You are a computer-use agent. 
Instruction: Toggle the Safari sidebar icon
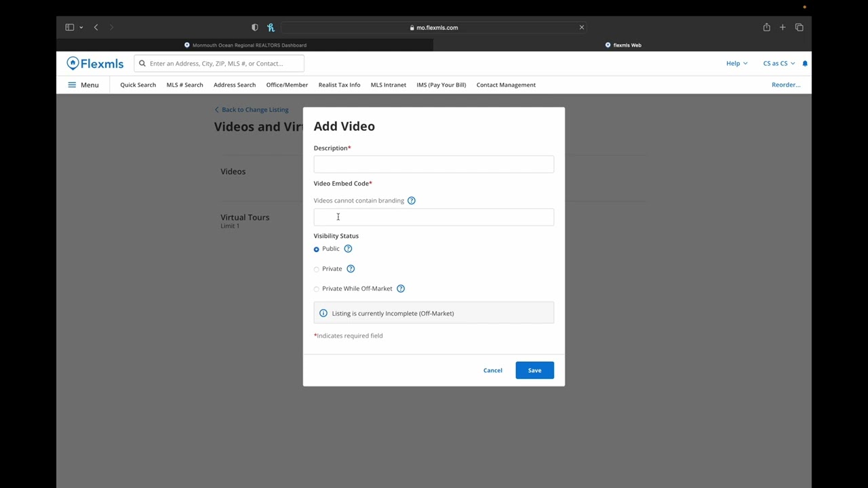pos(69,28)
